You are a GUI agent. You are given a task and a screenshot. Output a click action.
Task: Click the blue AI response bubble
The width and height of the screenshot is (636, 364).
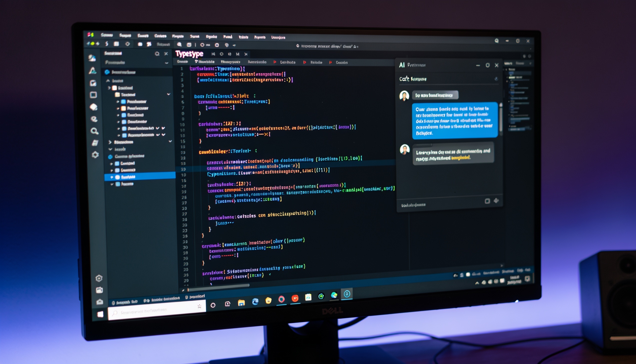(x=455, y=120)
